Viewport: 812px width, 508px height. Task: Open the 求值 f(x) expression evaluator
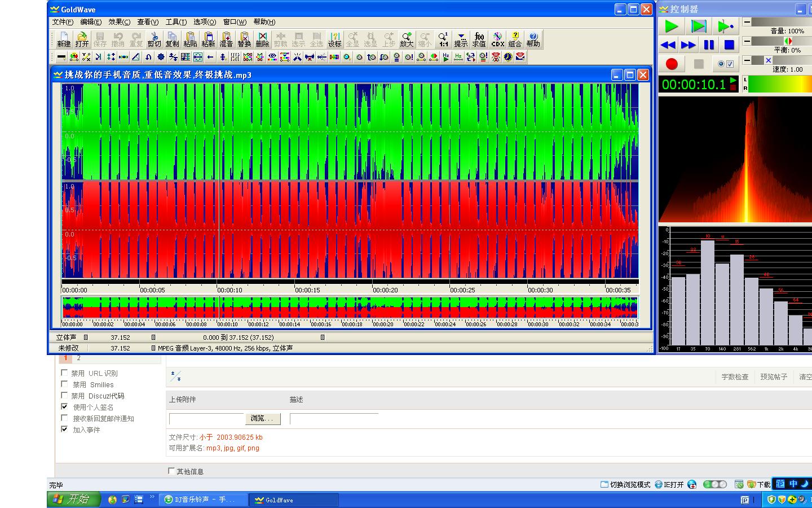pyautogui.click(x=479, y=40)
